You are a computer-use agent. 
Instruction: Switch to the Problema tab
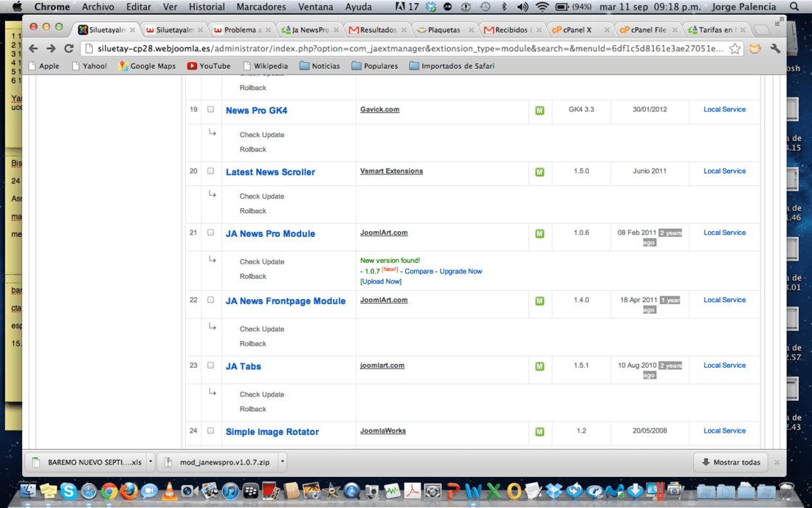click(x=242, y=30)
